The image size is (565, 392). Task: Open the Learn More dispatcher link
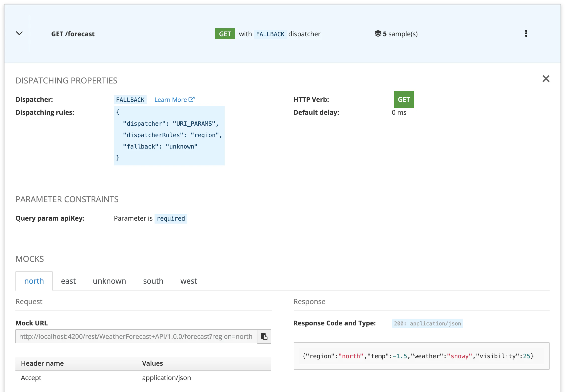170,100
